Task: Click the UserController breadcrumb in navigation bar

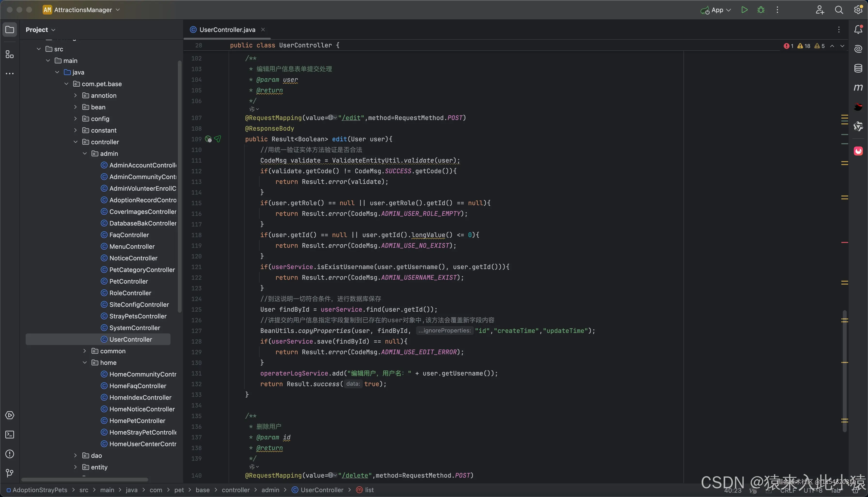Action: pos(317,490)
